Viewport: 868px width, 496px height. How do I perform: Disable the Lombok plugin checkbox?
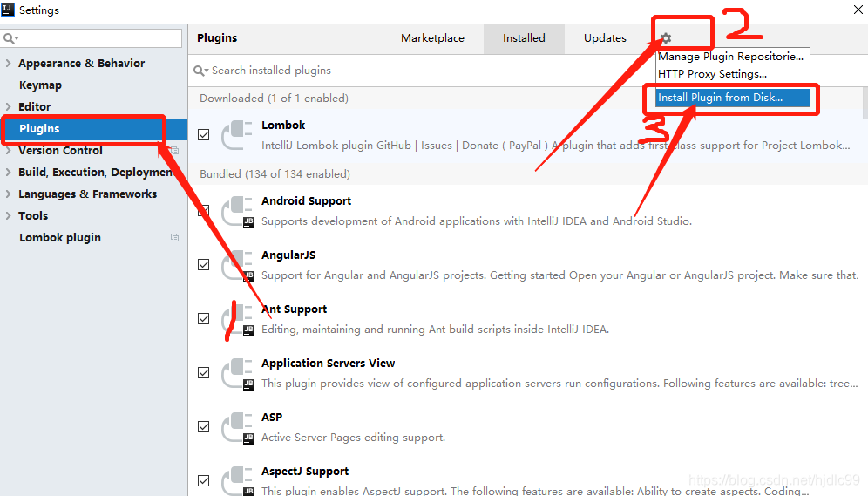[x=204, y=135]
